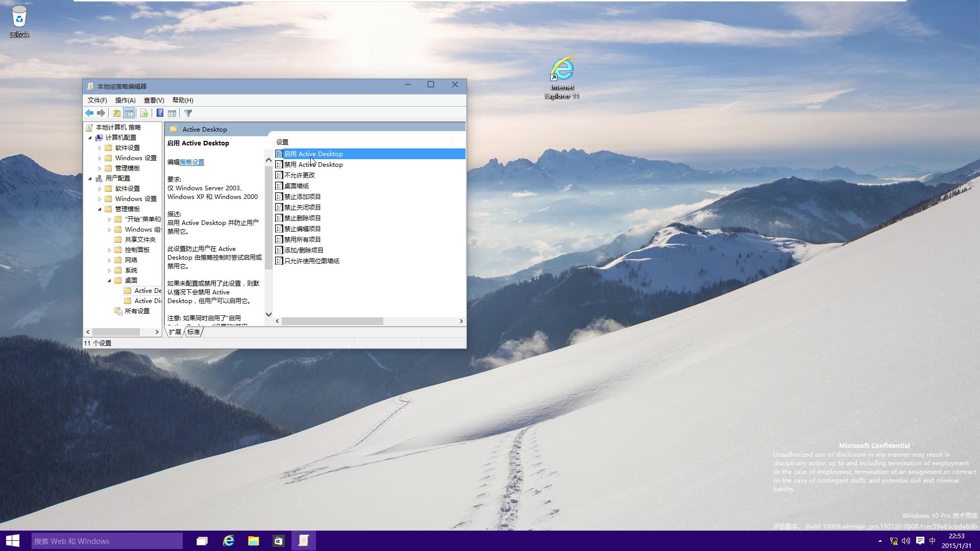980x551 pixels.
Task: Click the Help question mark toolbar icon
Action: (160, 113)
